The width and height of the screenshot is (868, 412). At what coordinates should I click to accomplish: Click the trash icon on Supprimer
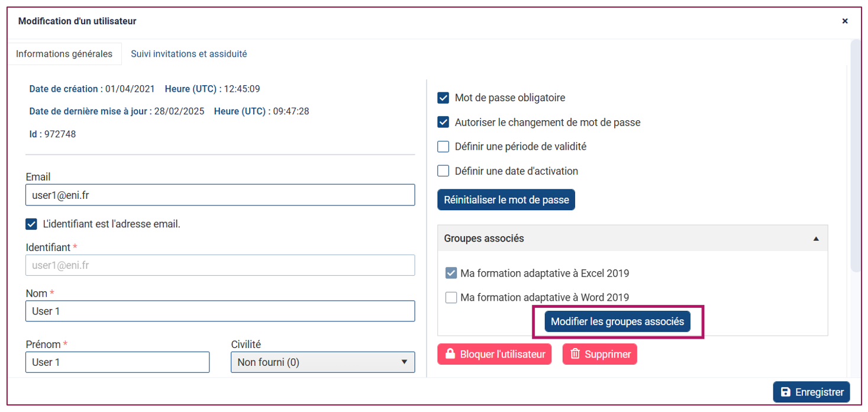575,354
